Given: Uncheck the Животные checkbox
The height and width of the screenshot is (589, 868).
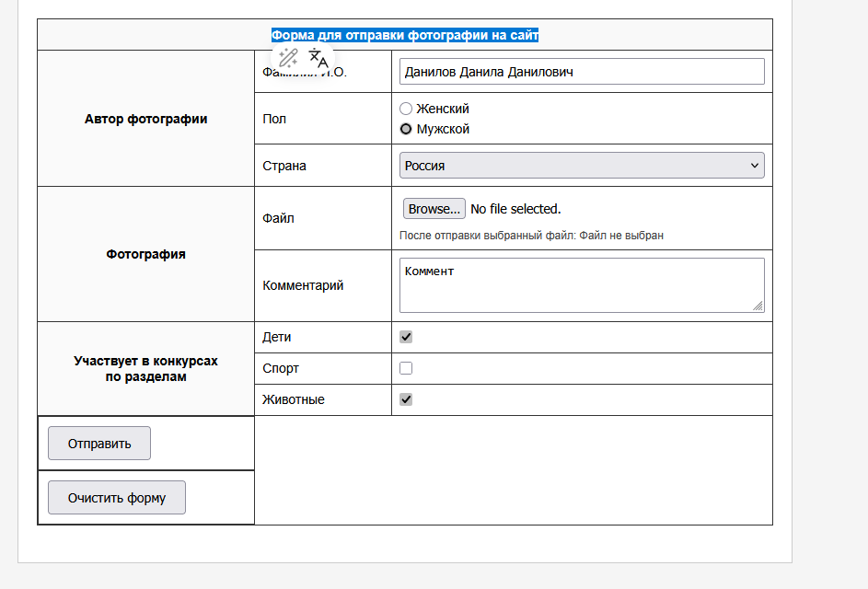Looking at the screenshot, I should (x=406, y=399).
